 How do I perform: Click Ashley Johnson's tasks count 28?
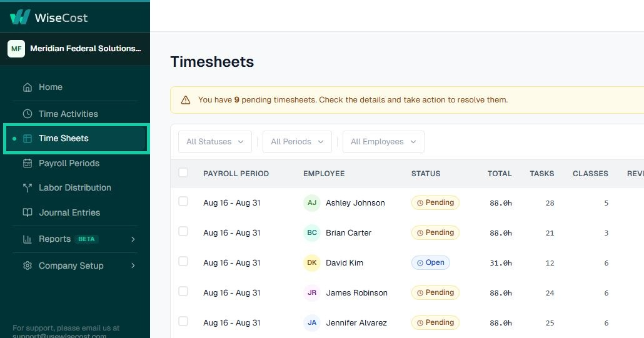click(x=550, y=203)
